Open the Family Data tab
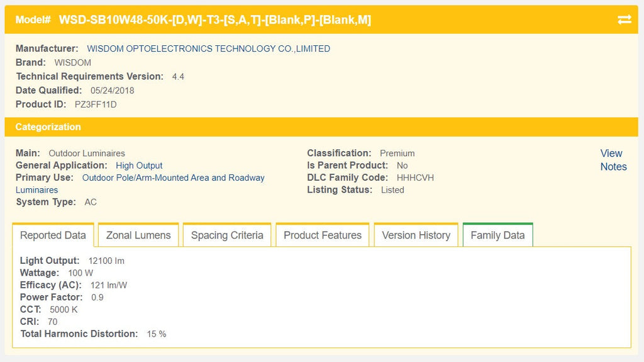 coord(497,235)
